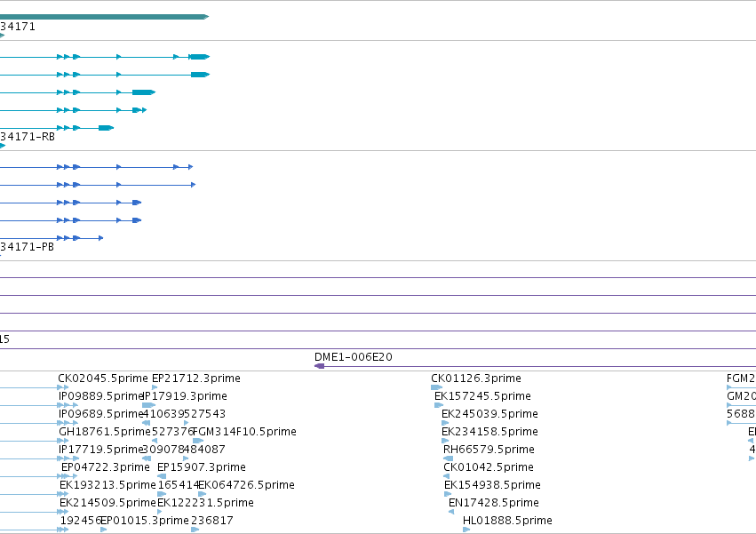Click the 34171-RB transcript label
The image size is (756, 534).
28,137
